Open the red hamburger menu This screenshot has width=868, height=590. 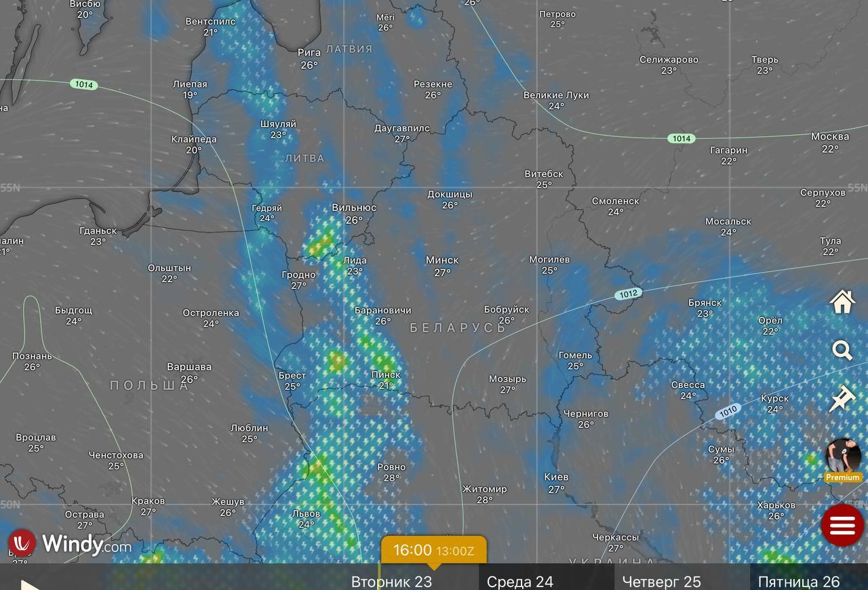[x=842, y=525]
